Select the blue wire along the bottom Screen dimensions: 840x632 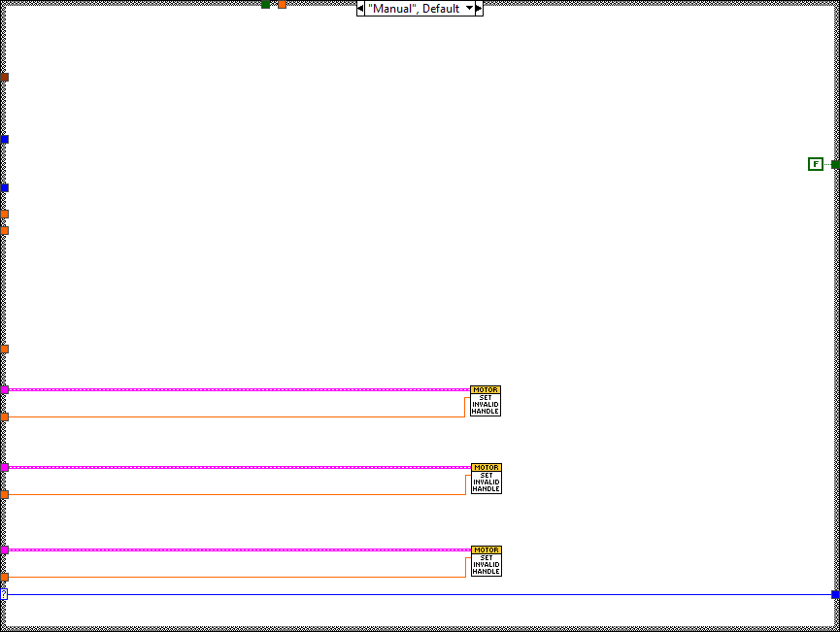point(418,594)
